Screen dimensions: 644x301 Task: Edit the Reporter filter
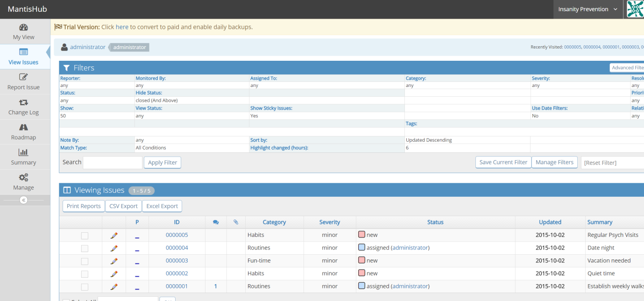click(71, 79)
